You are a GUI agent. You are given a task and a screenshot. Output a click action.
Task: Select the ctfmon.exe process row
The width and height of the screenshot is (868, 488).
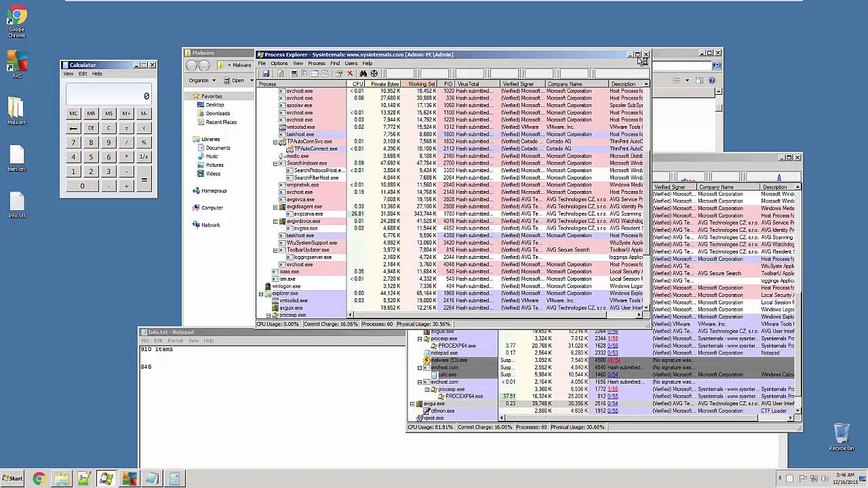(602, 411)
